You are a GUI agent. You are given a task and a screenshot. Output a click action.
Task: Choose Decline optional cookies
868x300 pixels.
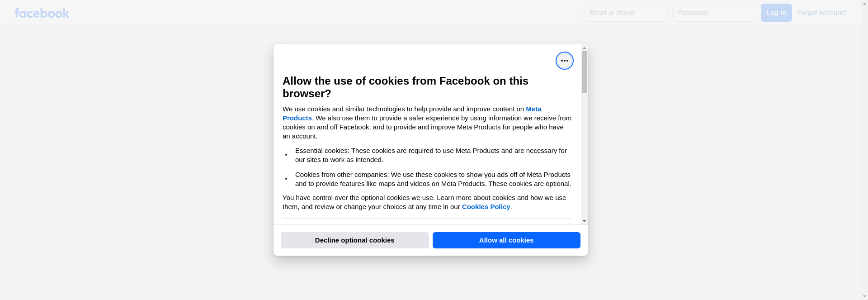tap(354, 240)
